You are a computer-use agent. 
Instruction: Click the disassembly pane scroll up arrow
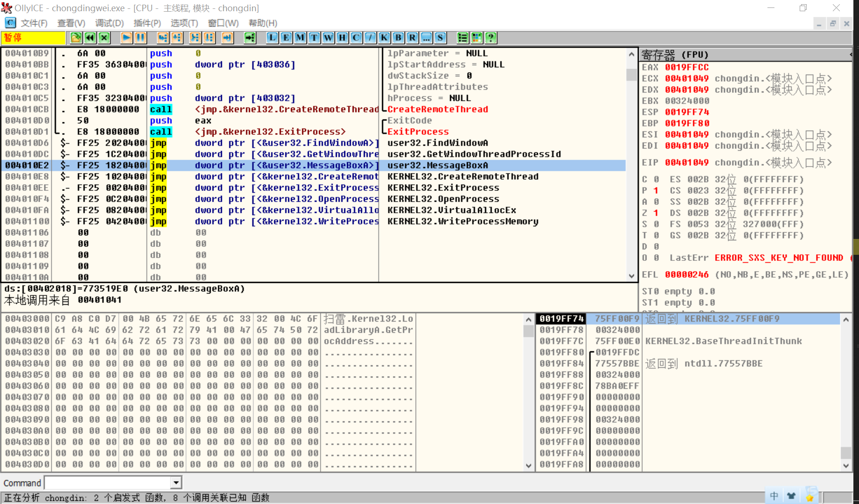632,54
